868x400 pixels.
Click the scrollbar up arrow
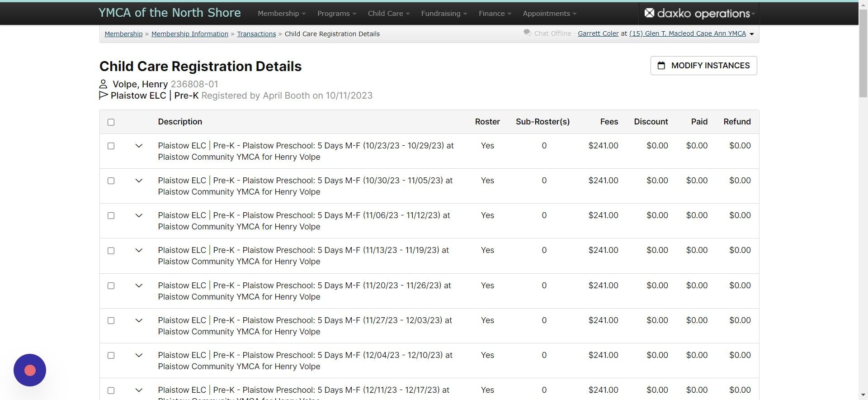pyautogui.click(x=863, y=4)
